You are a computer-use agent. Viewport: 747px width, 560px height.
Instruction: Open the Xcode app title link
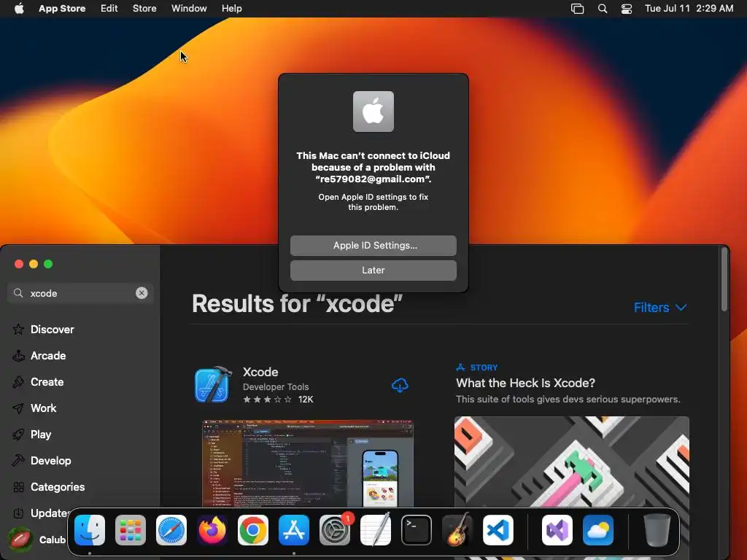pos(260,372)
